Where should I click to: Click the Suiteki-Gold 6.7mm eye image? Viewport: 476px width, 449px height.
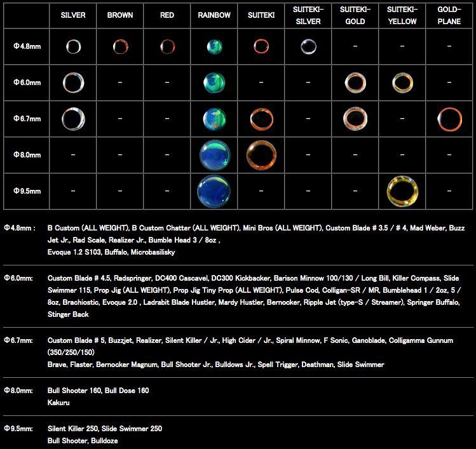pos(355,119)
